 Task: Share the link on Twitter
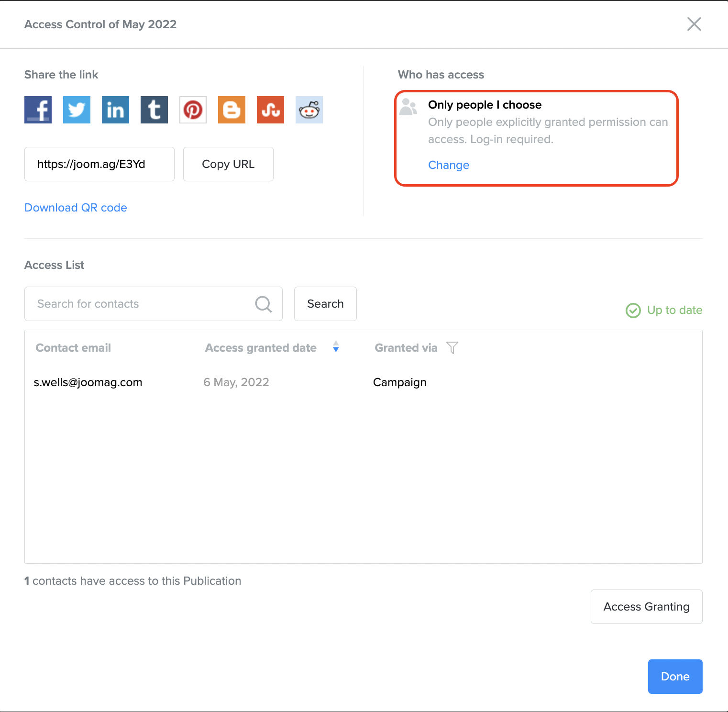(77, 110)
